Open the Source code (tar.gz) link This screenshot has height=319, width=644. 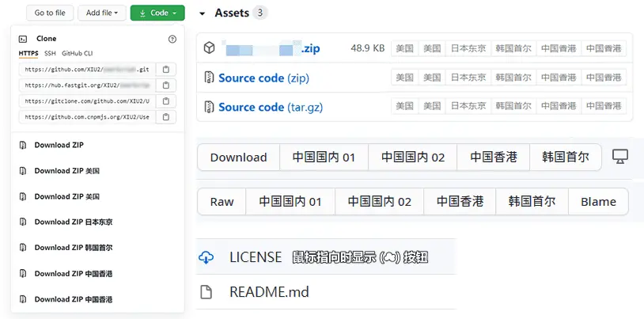click(270, 107)
